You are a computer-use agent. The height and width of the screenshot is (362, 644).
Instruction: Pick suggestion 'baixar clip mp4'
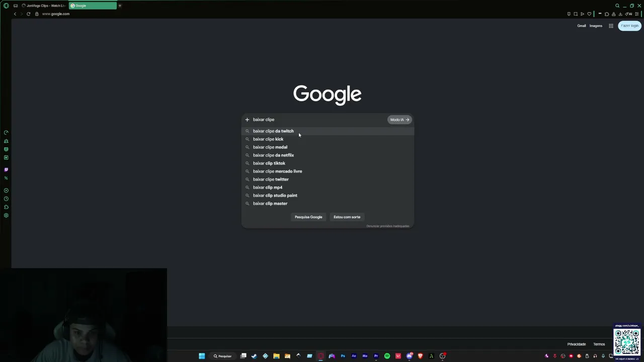pos(328,188)
